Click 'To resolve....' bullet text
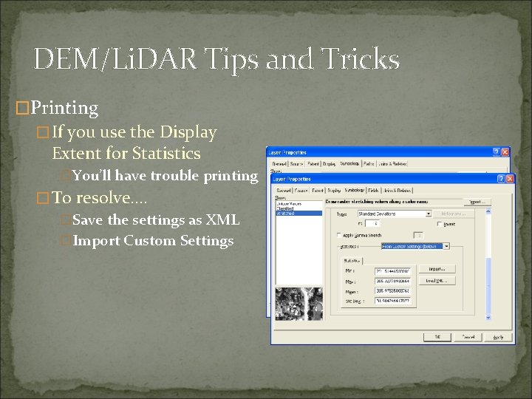 (99, 197)
